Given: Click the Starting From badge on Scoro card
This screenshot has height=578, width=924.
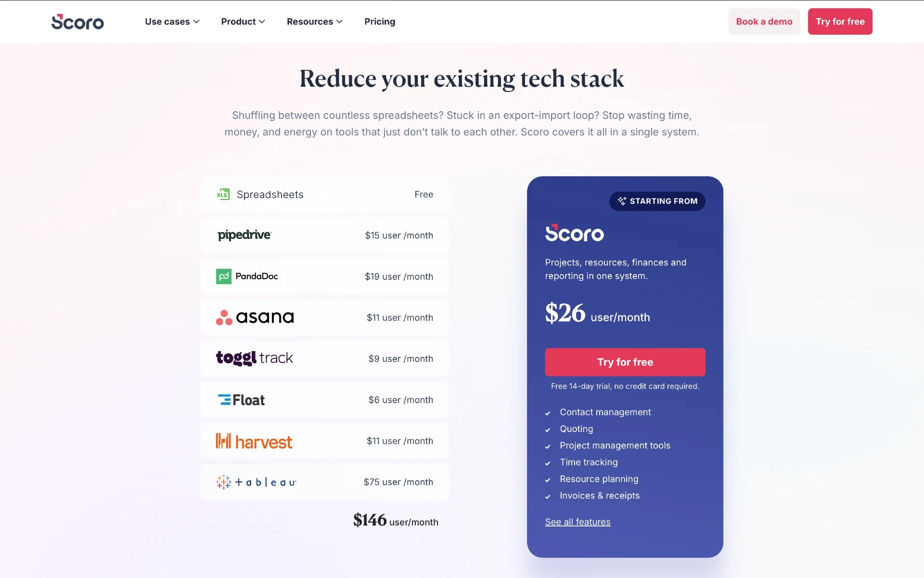Looking at the screenshot, I should (656, 200).
